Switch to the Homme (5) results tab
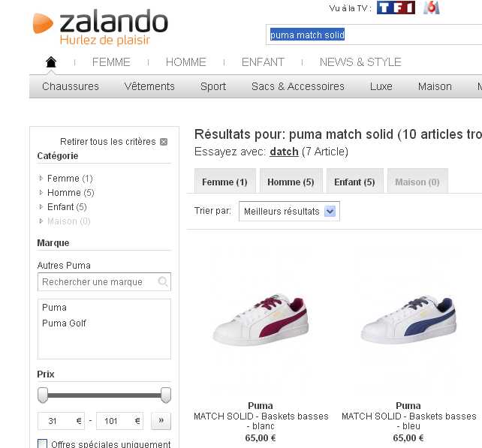482x448 pixels. tap(291, 182)
